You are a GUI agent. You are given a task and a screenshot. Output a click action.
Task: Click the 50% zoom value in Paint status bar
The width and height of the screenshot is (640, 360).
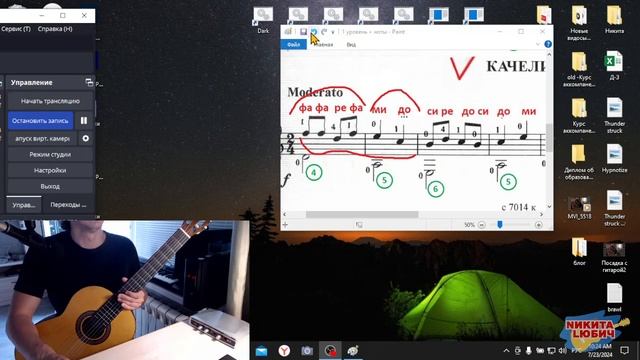(x=469, y=225)
